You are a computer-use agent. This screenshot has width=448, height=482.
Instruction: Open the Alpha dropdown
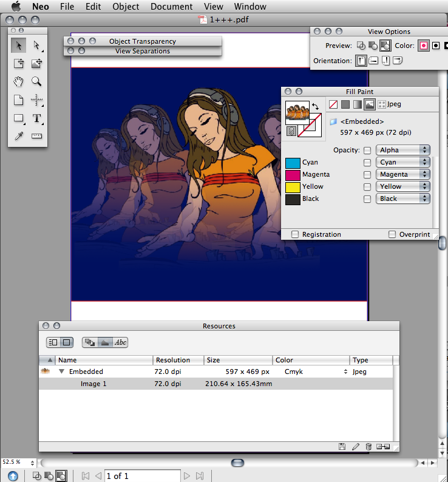(403, 150)
